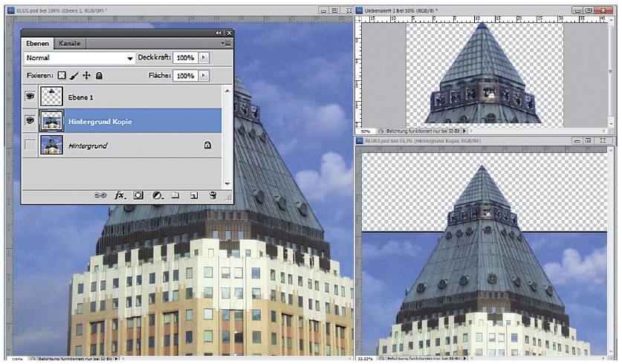622x364 pixels.
Task: Click horizontal scroll left arrow in Unbenannt-1
Action: (x=471, y=131)
